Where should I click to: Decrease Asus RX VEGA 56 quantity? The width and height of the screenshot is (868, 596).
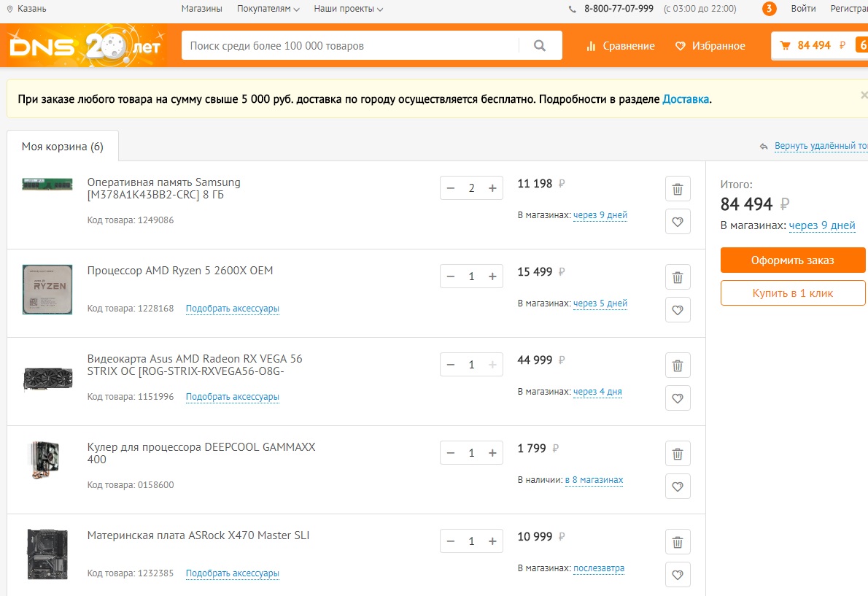(x=451, y=365)
